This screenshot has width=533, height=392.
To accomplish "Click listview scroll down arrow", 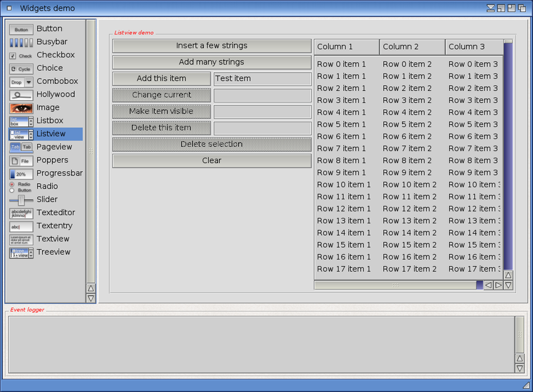I will [x=508, y=285].
